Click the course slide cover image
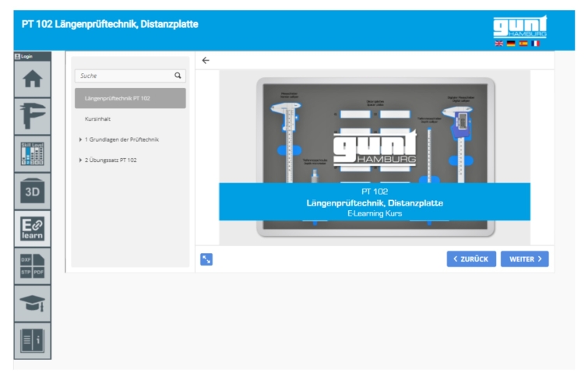The image size is (588, 380). [x=375, y=157]
